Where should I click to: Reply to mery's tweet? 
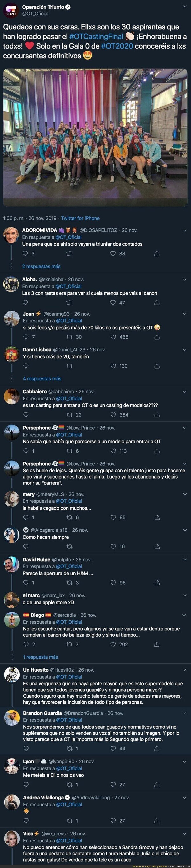point(26,517)
